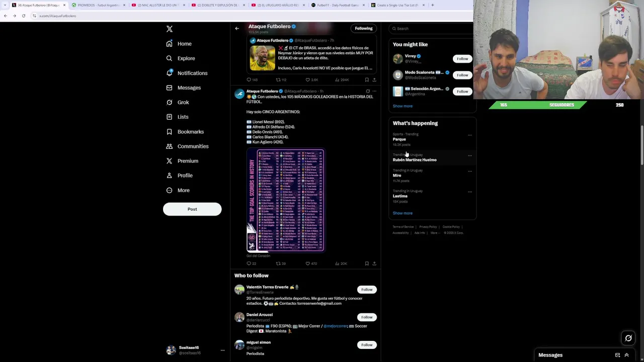This screenshot has height=362, width=644.
Task: Share the goleadores tweet
Action: pos(374,263)
